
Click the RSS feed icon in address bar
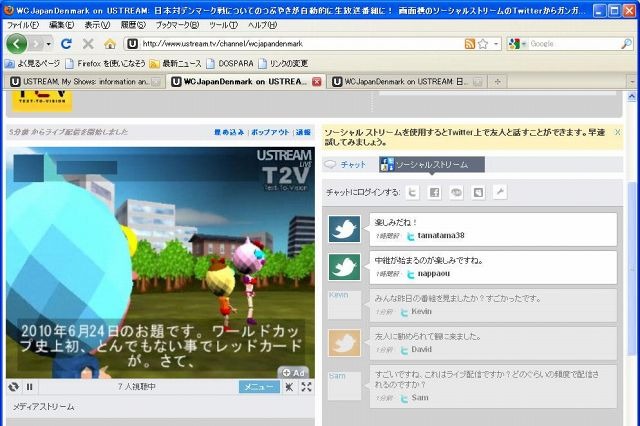469,44
